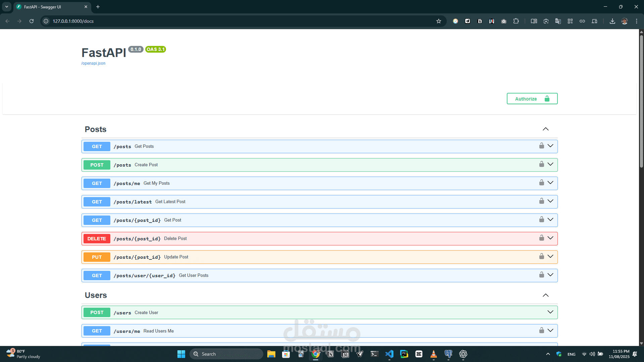Collapse the Posts section
Screen dimensions: 644x362
click(545, 129)
